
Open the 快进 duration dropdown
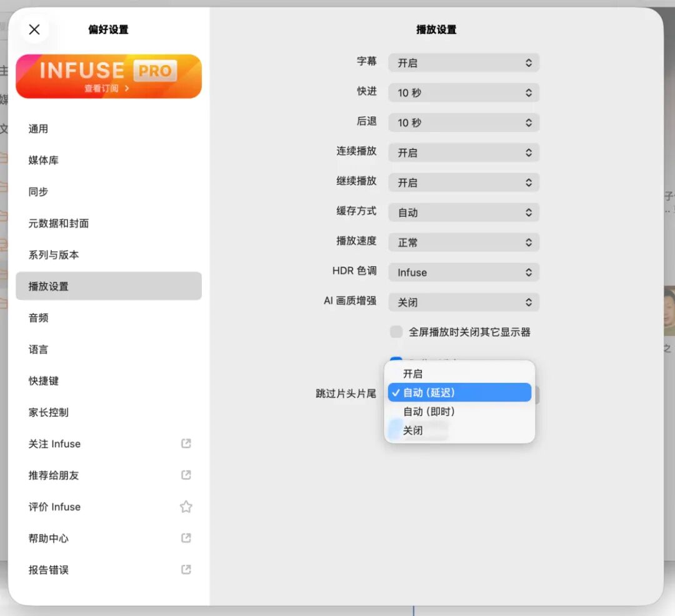[x=464, y=93]
